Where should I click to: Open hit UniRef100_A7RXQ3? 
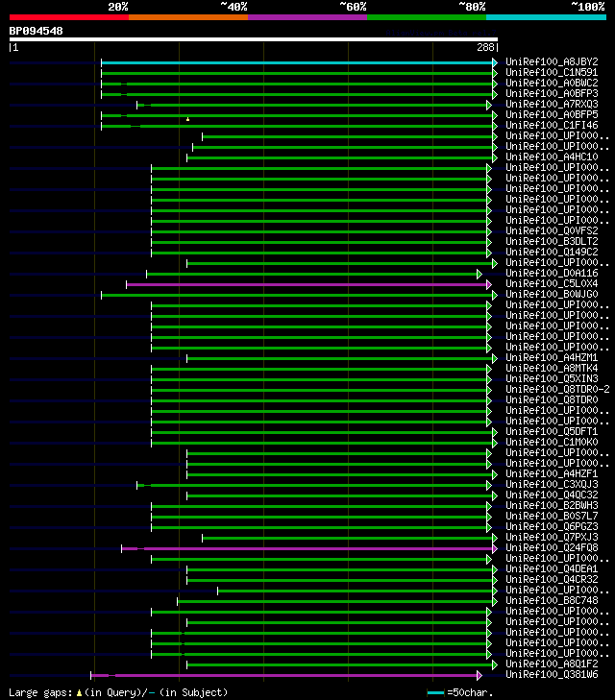coord(552,104)
